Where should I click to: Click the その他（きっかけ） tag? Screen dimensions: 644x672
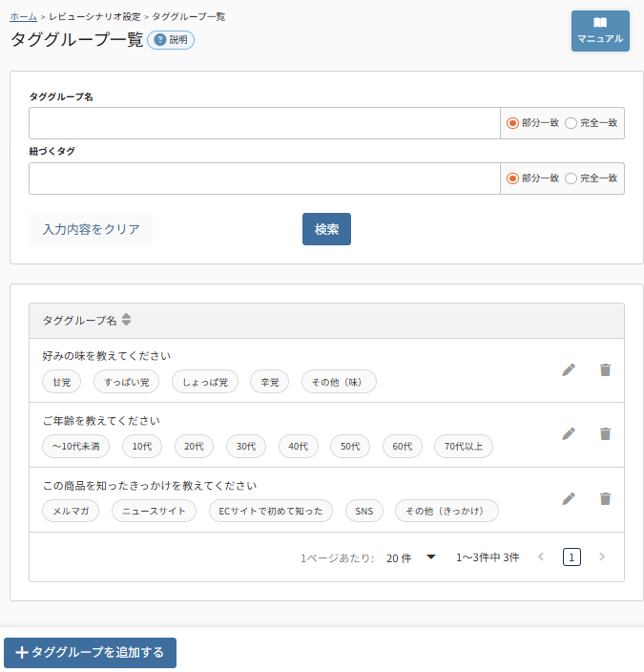(447, 511)
